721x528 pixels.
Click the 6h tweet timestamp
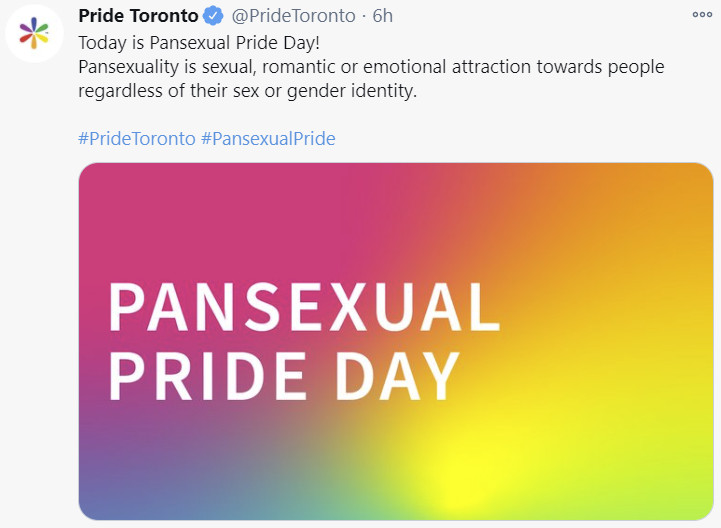click(383, 16)
